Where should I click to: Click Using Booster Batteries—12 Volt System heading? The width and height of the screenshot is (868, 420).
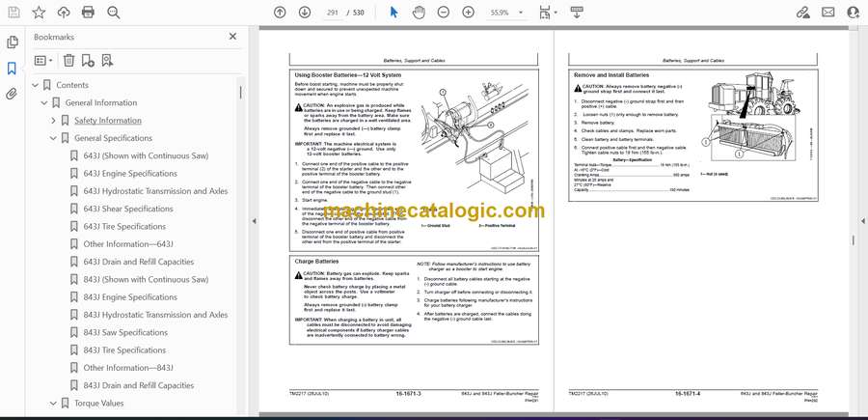point(347,74)
